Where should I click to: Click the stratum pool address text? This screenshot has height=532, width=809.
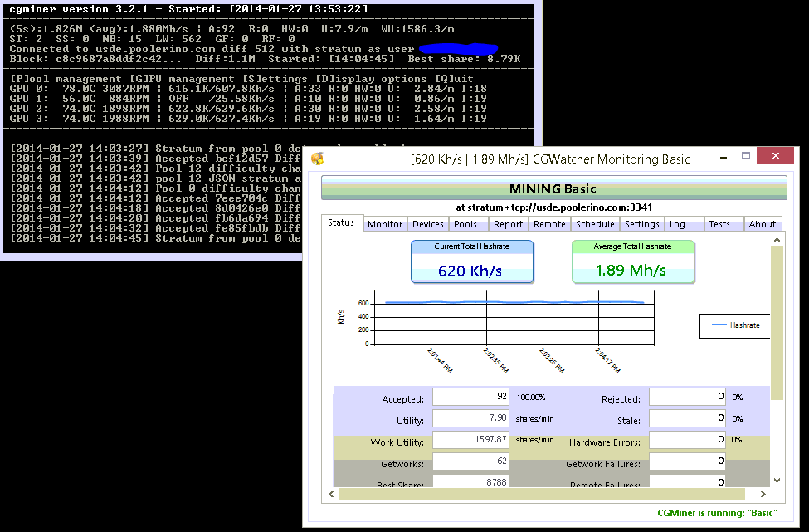(553, 207)
